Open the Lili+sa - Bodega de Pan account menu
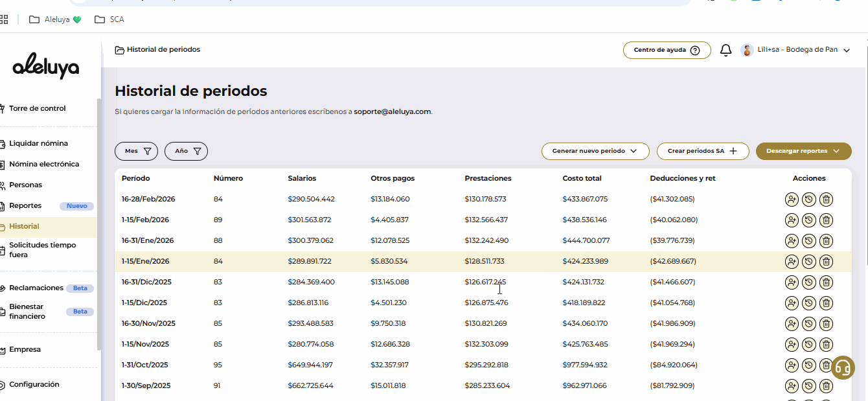Image resolution: width=868 pixels, height=401 pixels. tap(797, 50)
